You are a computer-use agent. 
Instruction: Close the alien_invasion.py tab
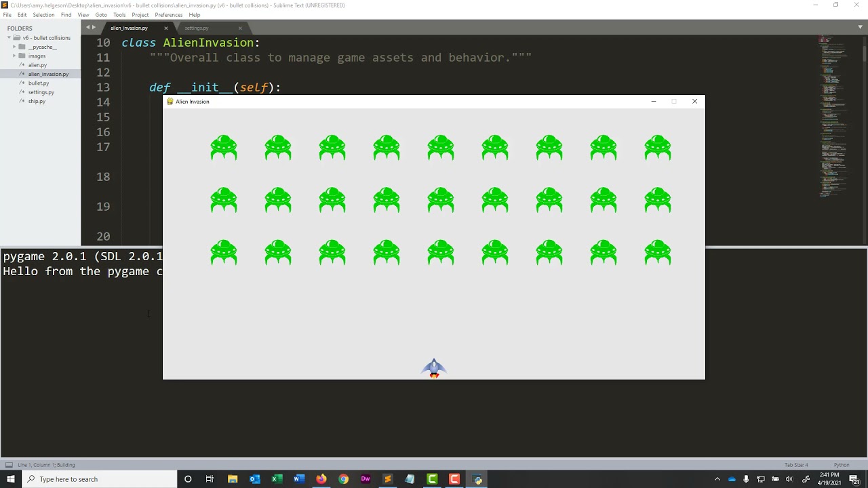pos(166,28)
